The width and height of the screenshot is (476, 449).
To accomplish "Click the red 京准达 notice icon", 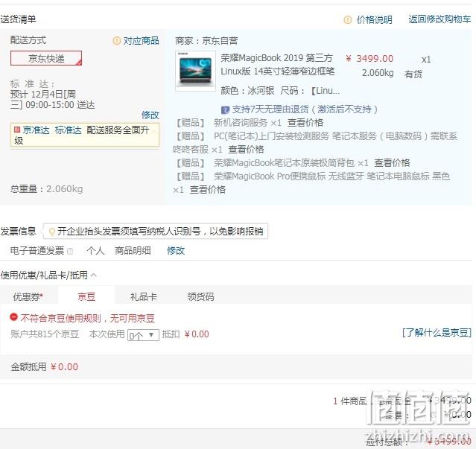I will pos(17,130).
